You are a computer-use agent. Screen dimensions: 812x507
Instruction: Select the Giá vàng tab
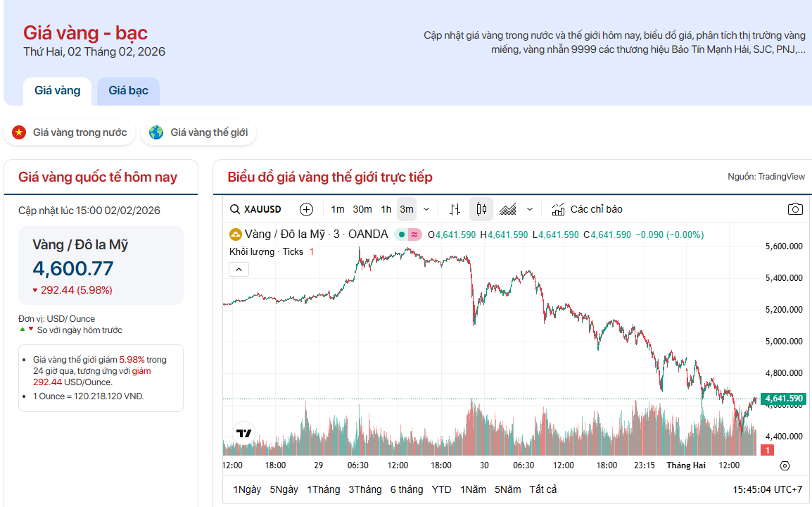point(58,91)
